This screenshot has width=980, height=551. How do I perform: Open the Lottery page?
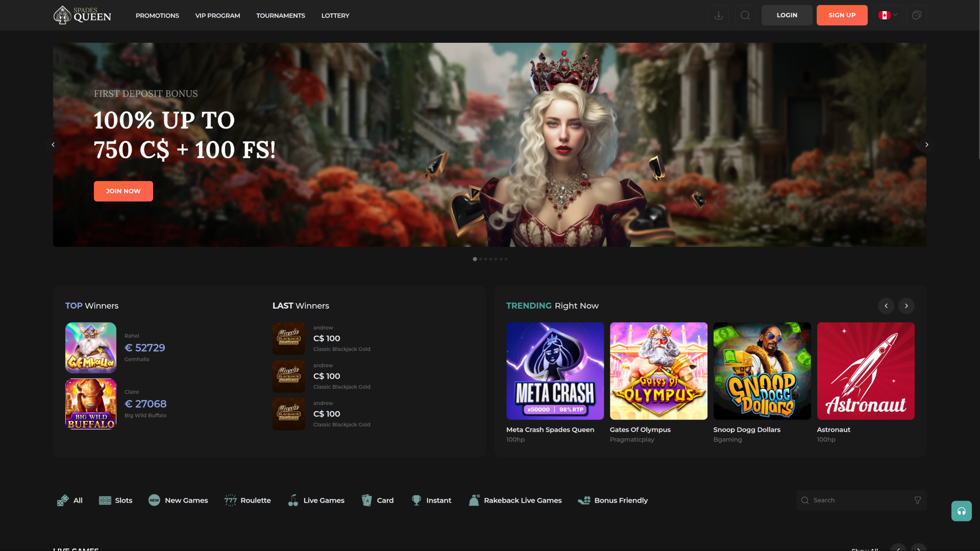(x=335, y=16)
